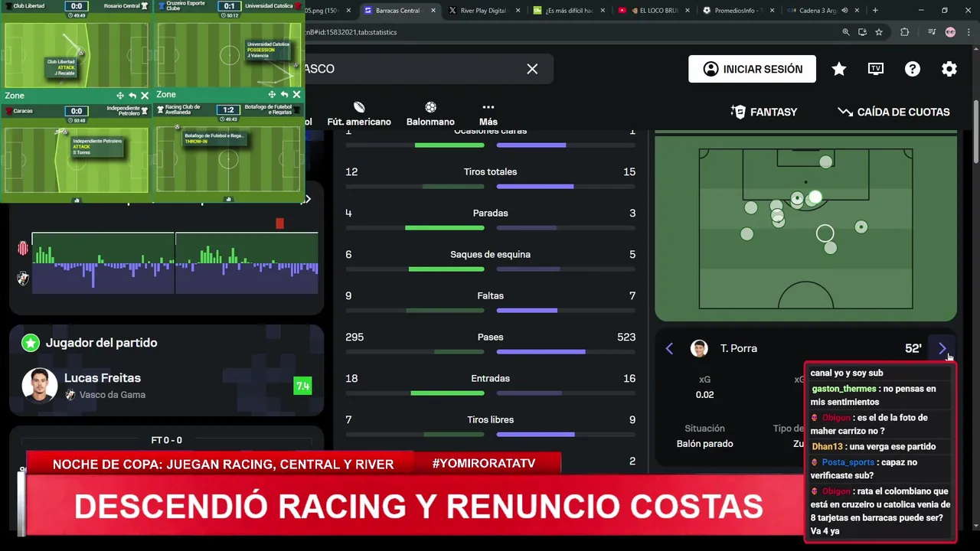Click the Cruzeiro vs Universidad Catolica pitch
Viewport: 980px width, 551px height.
[229, 54]
